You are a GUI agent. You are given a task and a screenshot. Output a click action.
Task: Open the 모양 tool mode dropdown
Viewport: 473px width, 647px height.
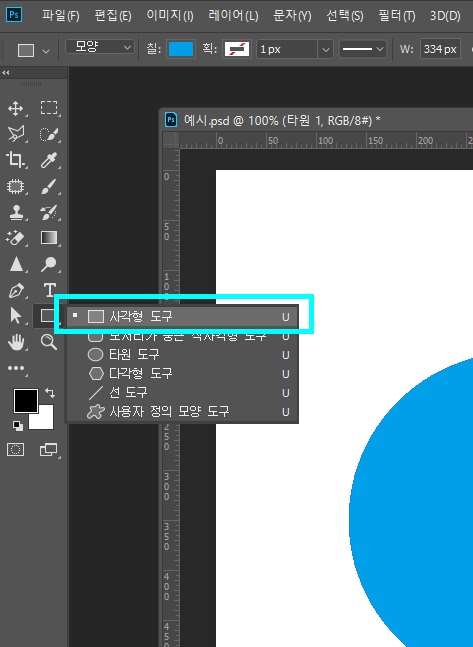pos(100,47)
